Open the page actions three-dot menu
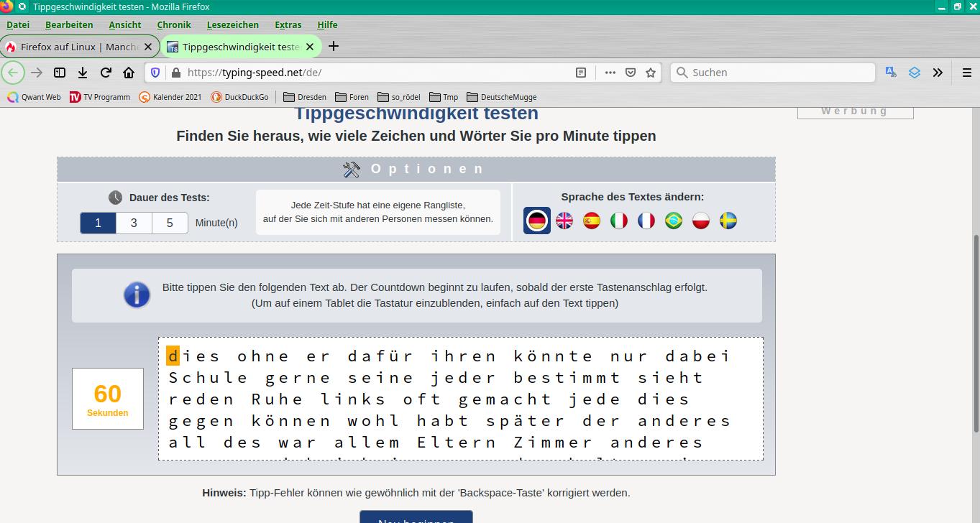This screenshot has width=980, height=523. [610, 73]
